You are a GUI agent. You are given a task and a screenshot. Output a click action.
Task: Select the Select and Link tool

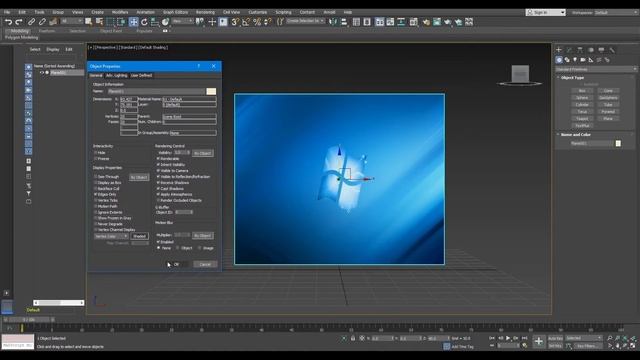point(31,22)
